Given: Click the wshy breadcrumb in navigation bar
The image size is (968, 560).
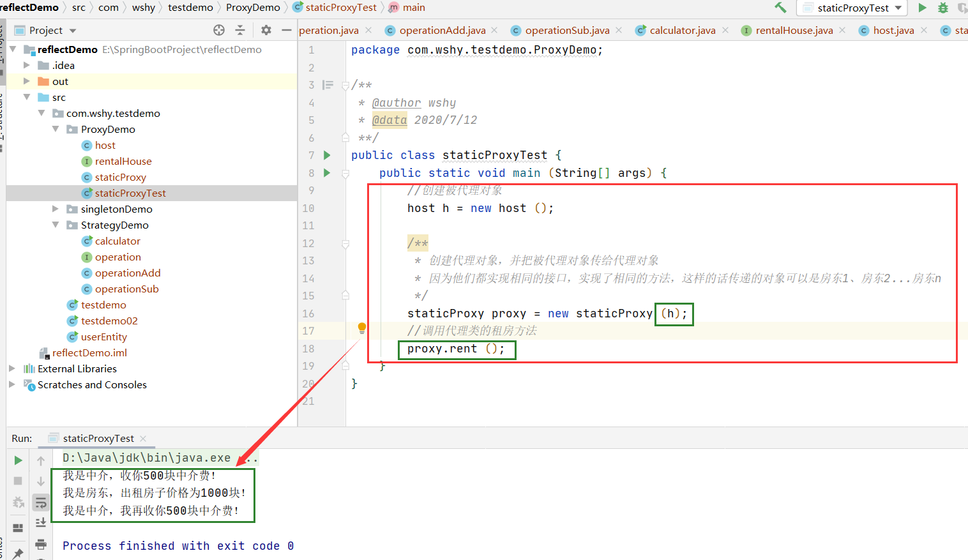Looking at the screenshot, I should click(144, 8).
